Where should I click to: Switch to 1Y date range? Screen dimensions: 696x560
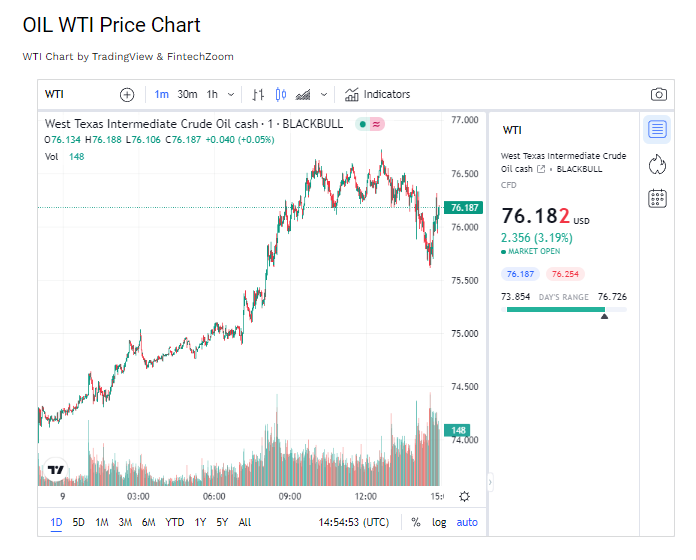coord(200,522)
